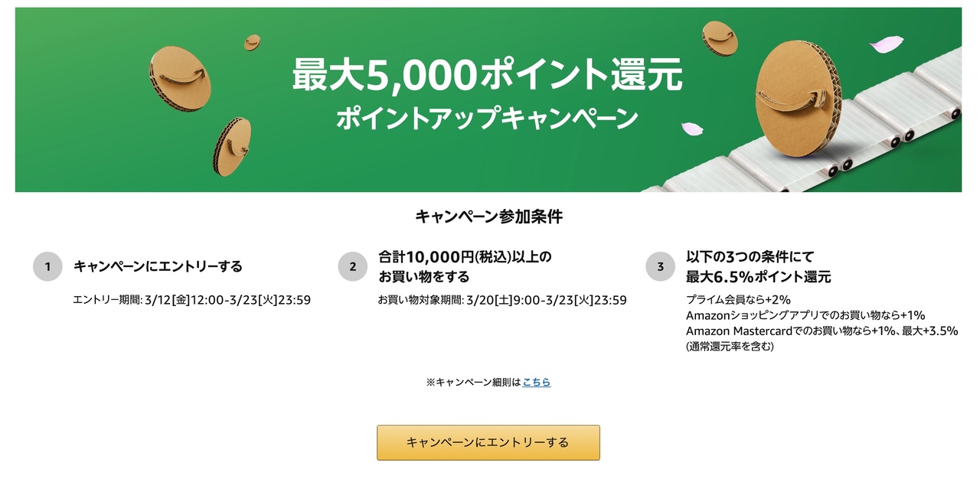This screenshot has height=479, width=980.
Task: Click the お買い物対象期間 date text
Action: coord(502,300)
